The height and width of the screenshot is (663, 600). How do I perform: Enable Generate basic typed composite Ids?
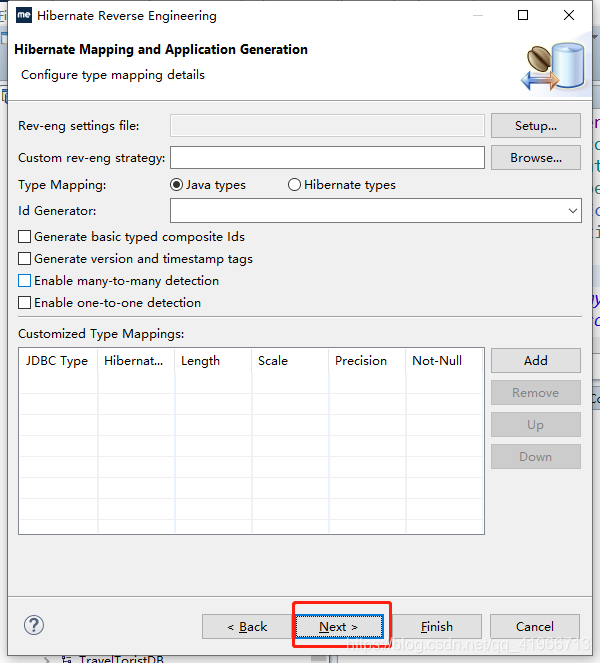pyautogui.click(x=25, y=237)
